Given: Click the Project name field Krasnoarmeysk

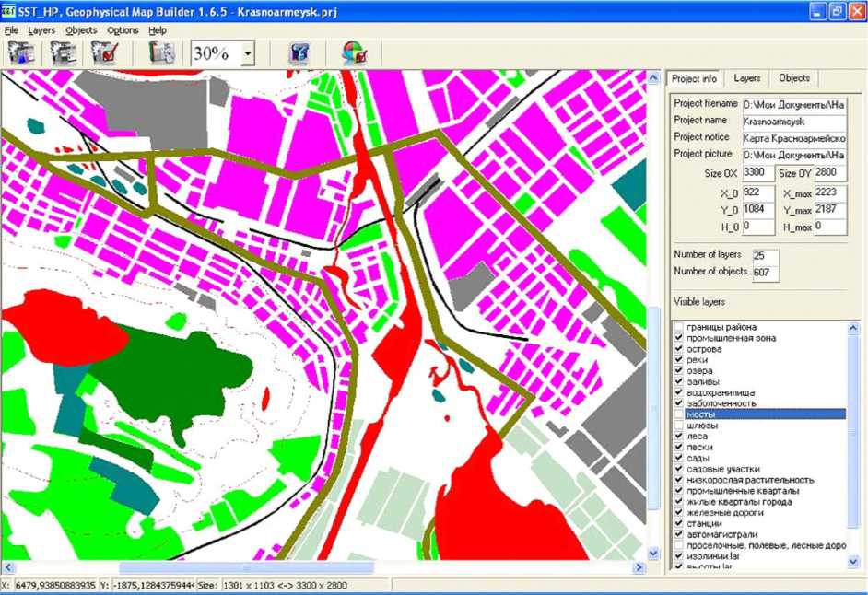Looking at the screenshot, I should [793, 121].
